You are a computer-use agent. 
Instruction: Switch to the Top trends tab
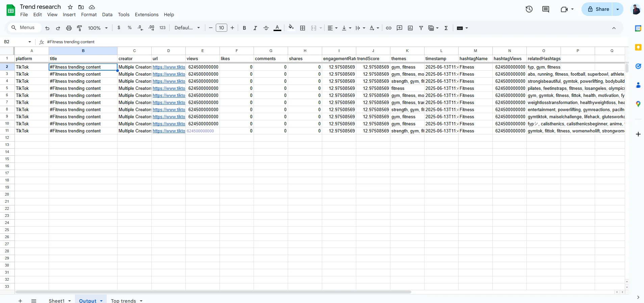(123, 301)
